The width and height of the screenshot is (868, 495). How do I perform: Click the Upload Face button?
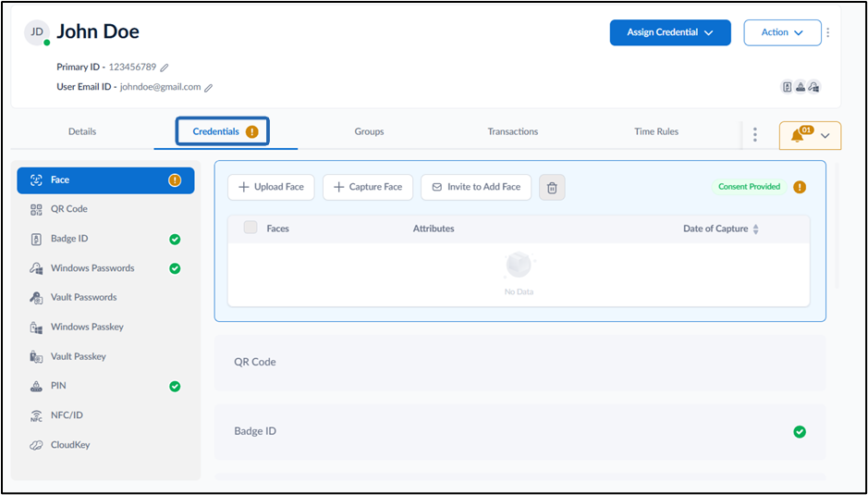[x=271, y=187]
